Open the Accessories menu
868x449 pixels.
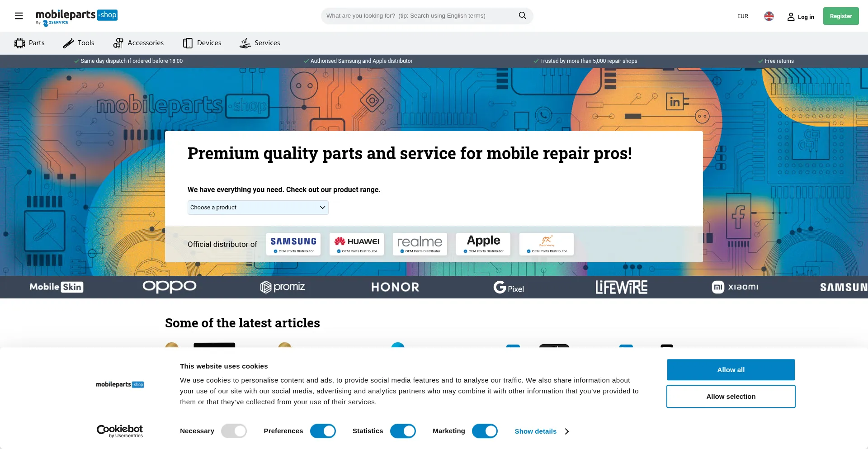[x=138, y=43]
